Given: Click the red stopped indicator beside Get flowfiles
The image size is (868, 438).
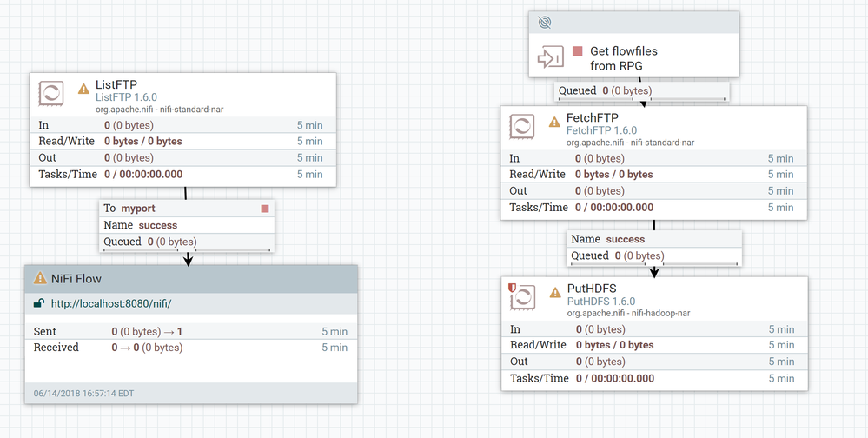Looking at the screenshot, I should [577, 51].
